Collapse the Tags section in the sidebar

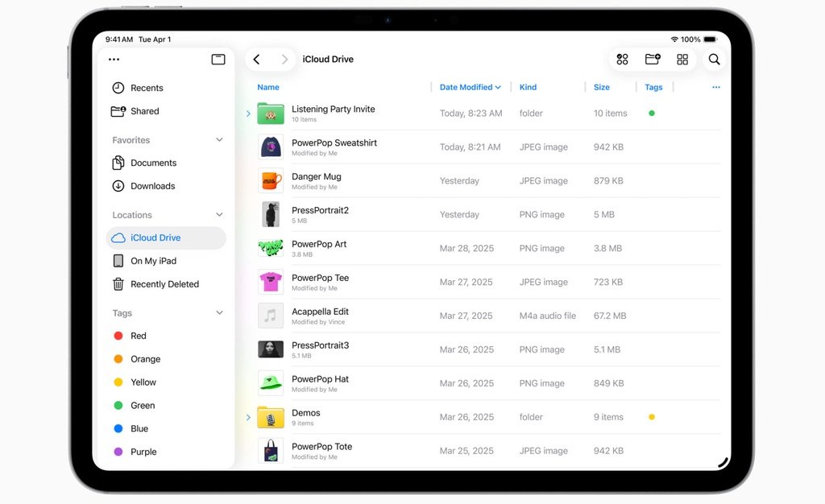coord(218,313)
